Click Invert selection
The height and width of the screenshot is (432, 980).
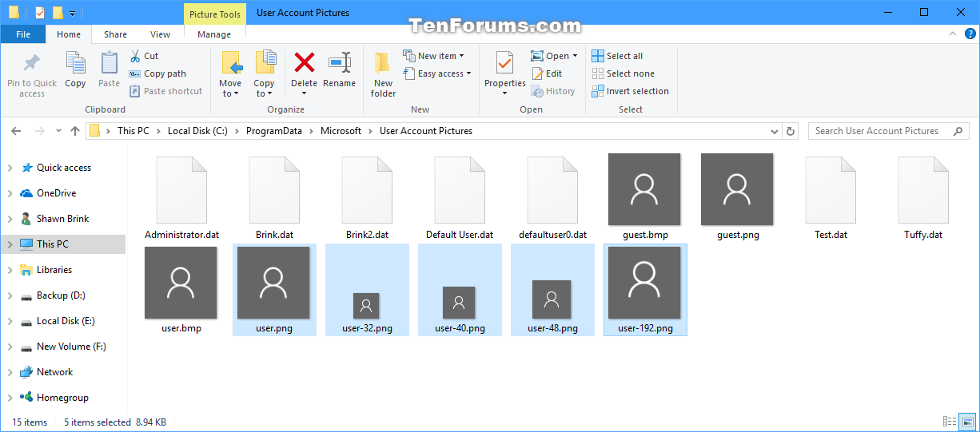coord(630,91)
